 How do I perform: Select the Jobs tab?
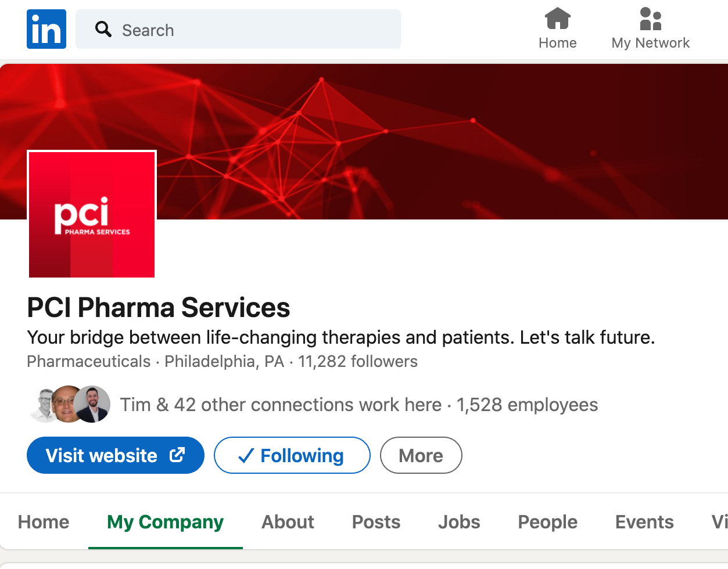click(x=459, y=522)
